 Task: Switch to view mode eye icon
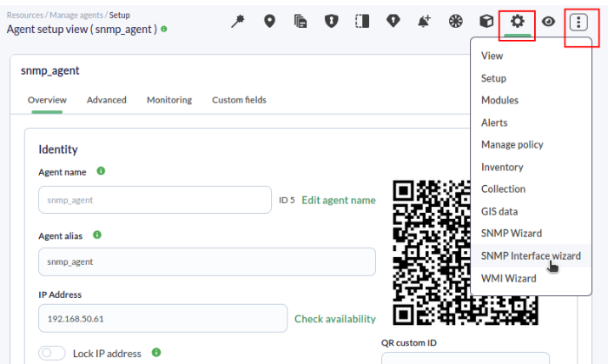(548, 22)
